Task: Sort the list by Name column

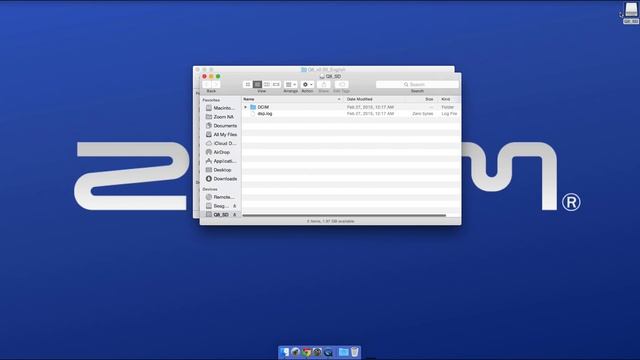Action: coord(292,99)
